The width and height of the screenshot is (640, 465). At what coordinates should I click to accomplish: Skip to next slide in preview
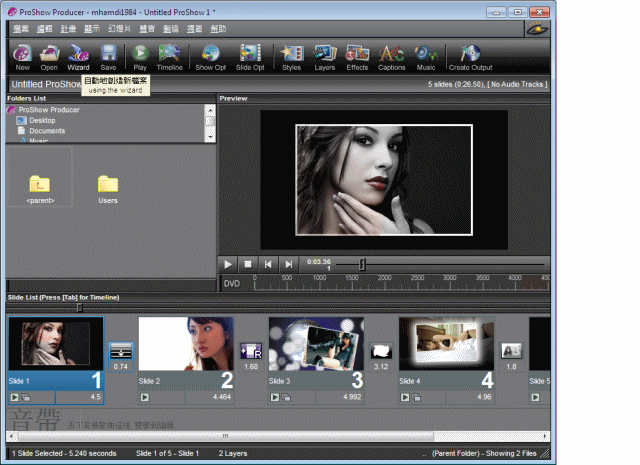(x=289, y=265)
